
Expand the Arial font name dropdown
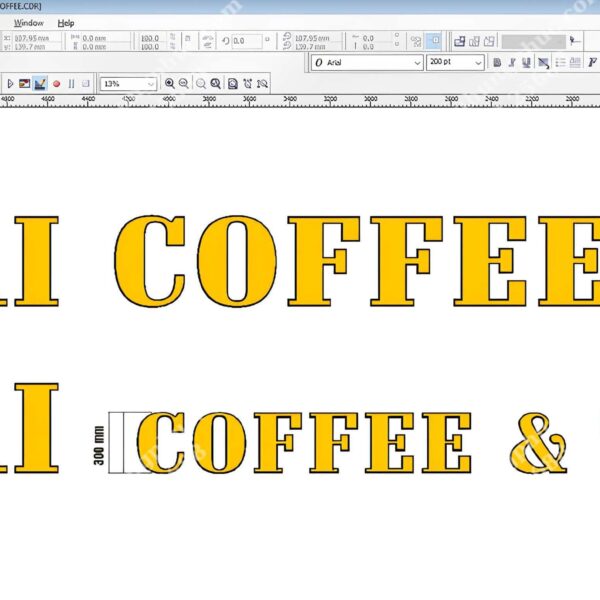[417, 63]
